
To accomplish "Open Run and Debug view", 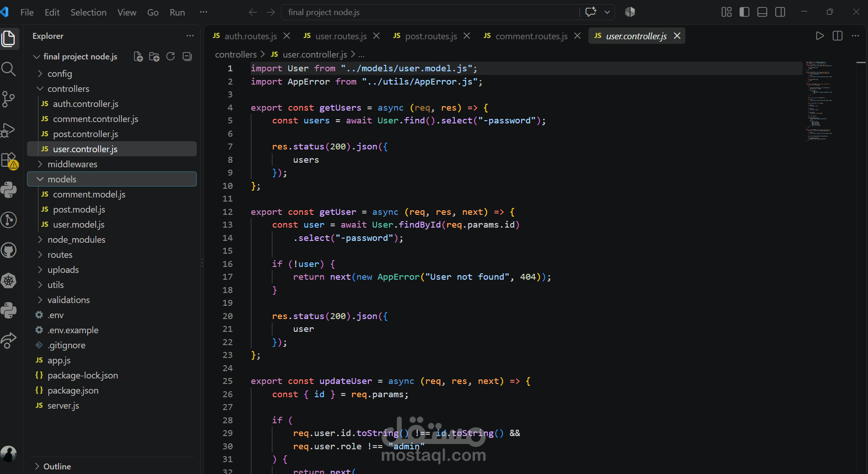I will pos(9,130).
